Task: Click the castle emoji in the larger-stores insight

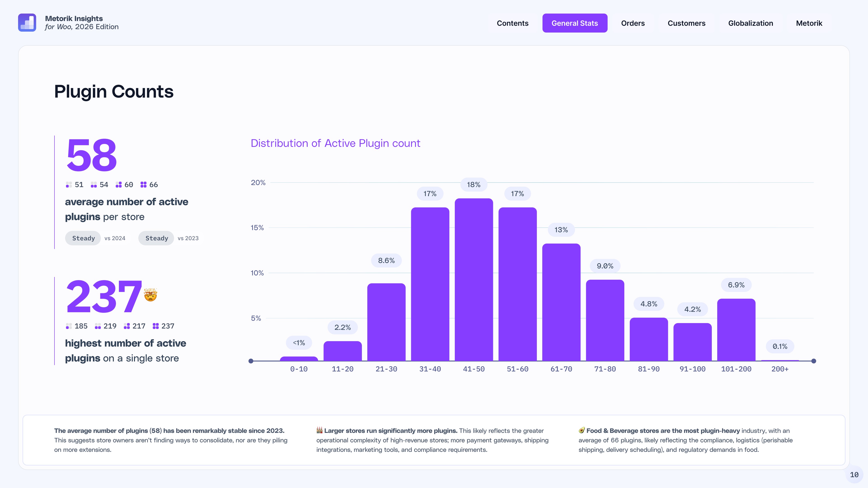Action: [319, 431]
